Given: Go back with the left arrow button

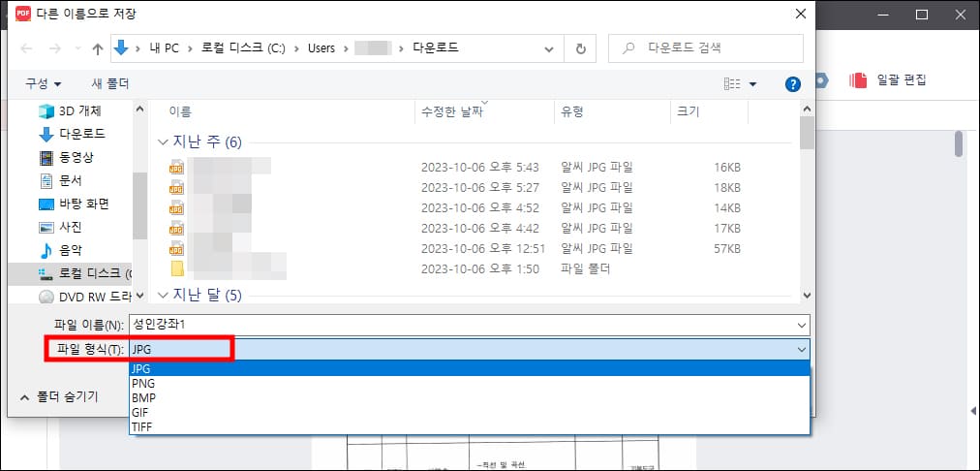Looking at the screenshot, I should 26,48.
